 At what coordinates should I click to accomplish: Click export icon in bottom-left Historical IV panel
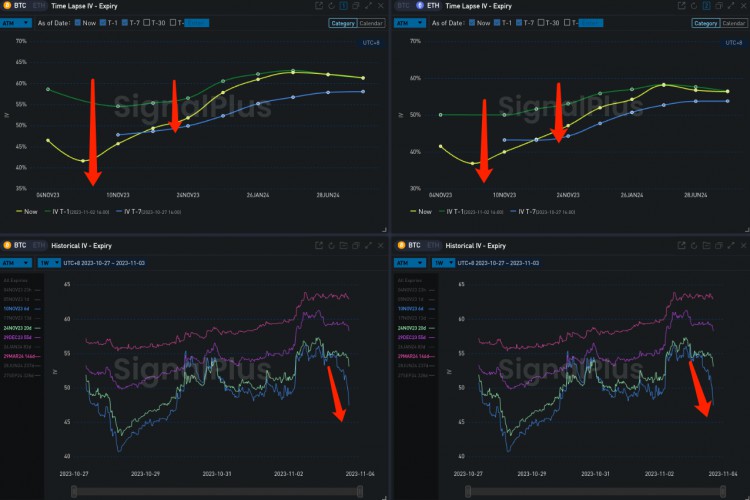click(x=319, y=245)
